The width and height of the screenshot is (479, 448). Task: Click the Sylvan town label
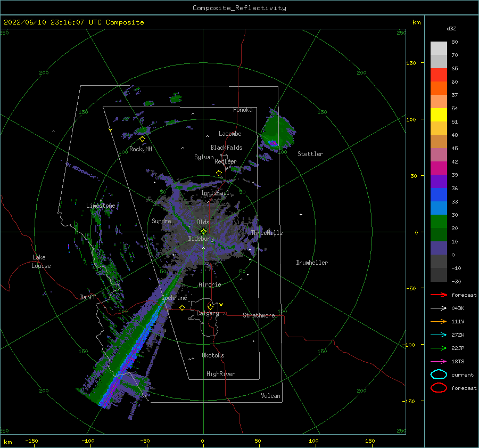tap(204, 157)
